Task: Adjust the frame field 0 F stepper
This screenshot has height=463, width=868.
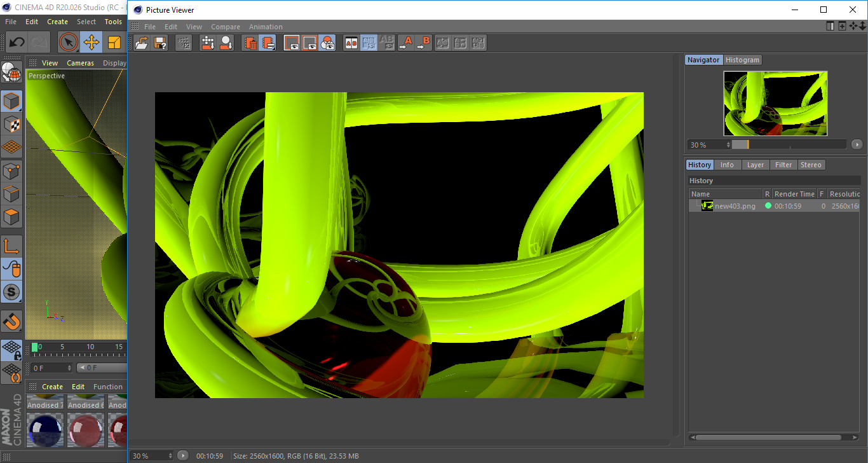Action: click(x=69, y=368)
